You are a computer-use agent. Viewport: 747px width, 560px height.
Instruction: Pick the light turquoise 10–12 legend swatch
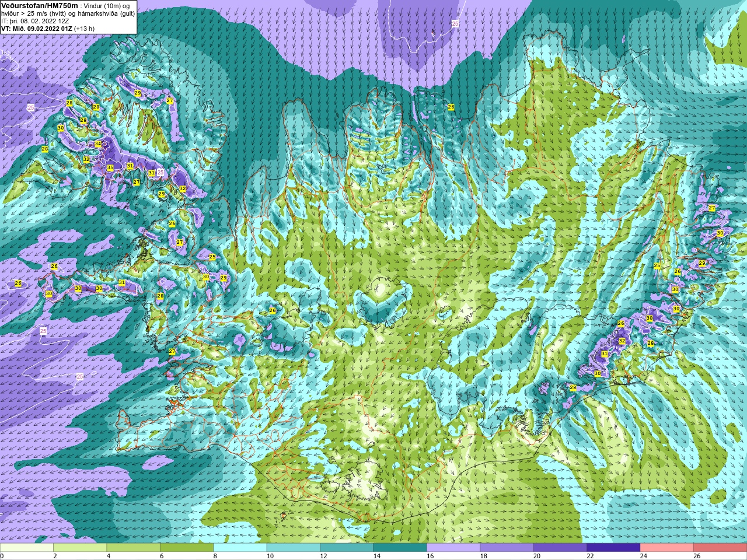[293, 548]
